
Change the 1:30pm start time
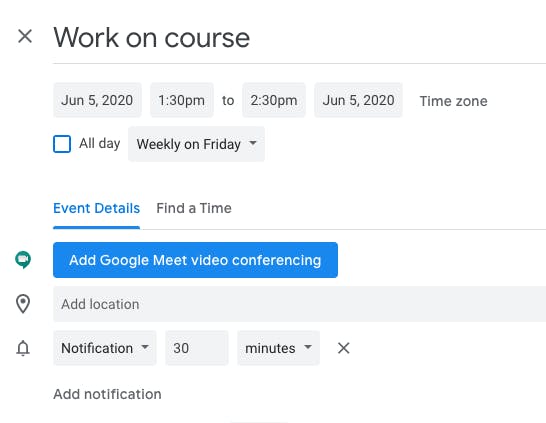pos(182,100)
